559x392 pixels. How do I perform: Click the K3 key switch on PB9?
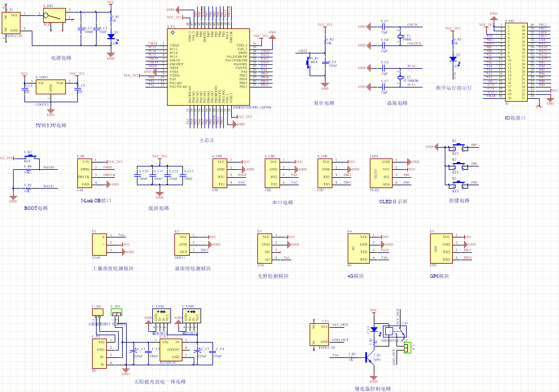(x=458, y=185)
